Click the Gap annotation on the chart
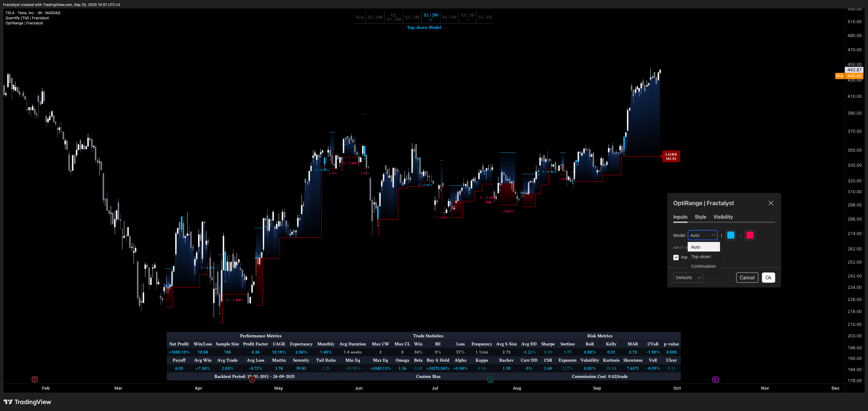 point(488,202)
